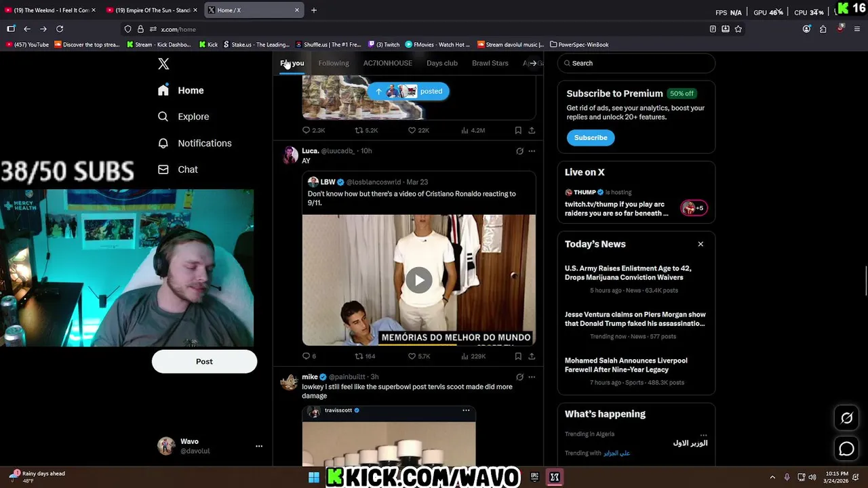Open the floating Grok button
This screenshot has width=868, height=488.
tap(846, 418)
